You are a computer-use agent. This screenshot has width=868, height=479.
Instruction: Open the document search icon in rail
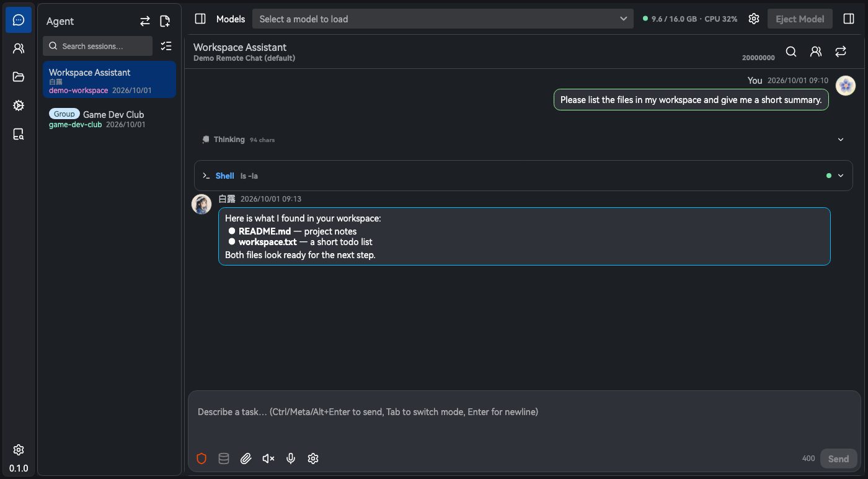(19, 134)
